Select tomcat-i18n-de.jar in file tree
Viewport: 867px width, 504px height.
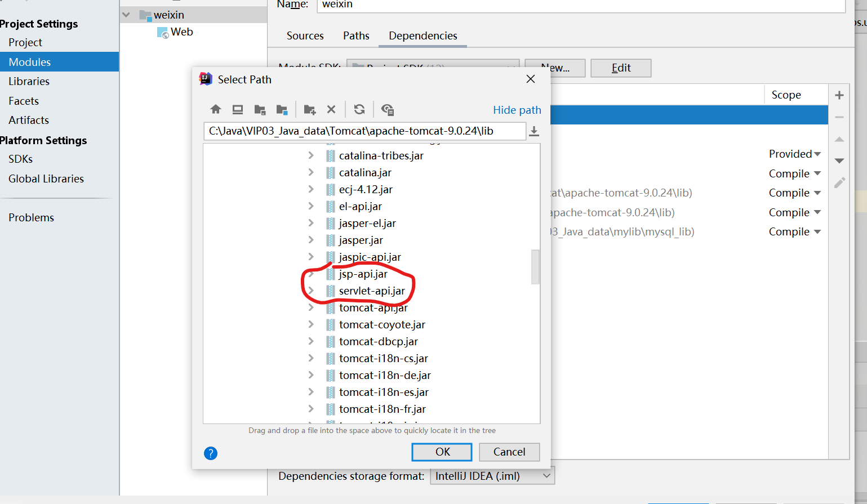385,375
